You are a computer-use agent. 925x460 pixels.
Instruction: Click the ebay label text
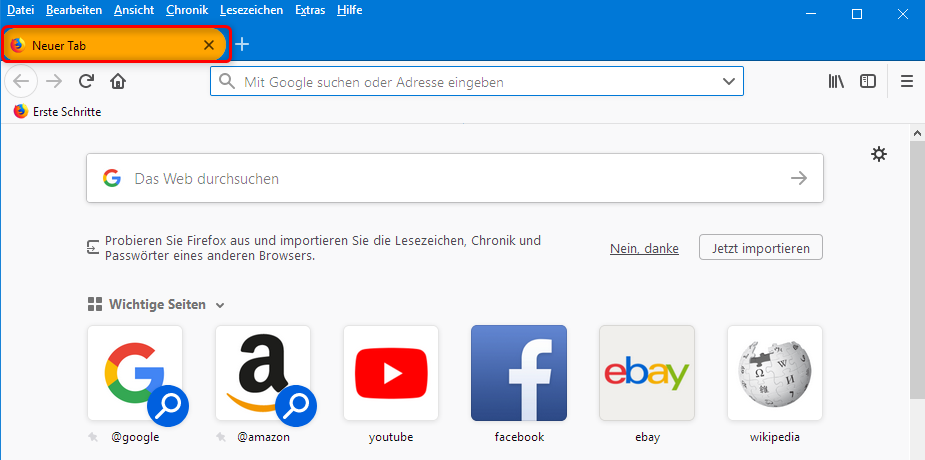click(x=647, y=437)
